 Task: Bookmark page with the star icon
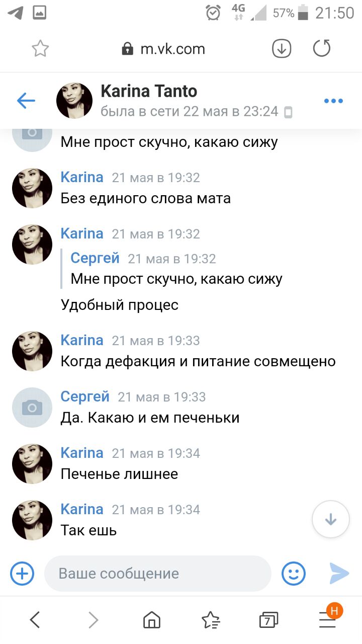tap(40, 49)
